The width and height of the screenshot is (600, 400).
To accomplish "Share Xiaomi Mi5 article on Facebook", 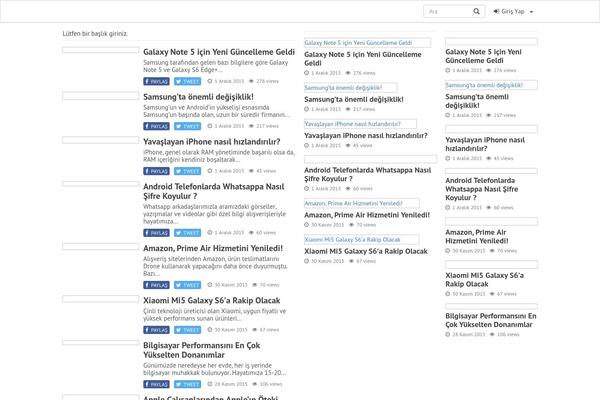I will click(x=157, y=330).
